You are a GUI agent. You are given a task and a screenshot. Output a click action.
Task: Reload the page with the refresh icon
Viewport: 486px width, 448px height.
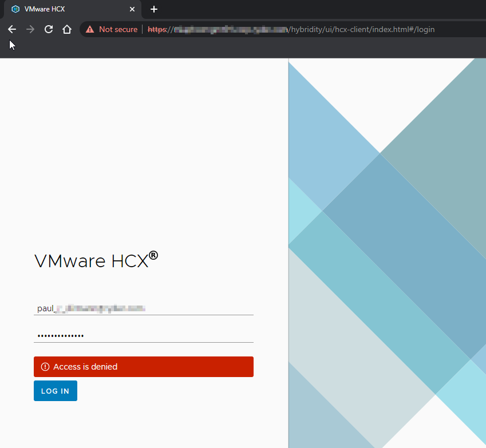click(x=49, y=29)
